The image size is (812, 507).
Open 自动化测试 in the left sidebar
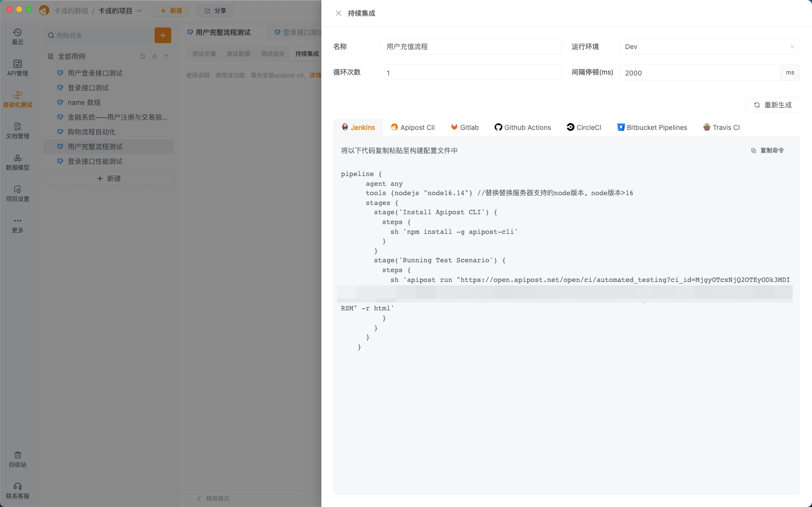tap(18, 100)
